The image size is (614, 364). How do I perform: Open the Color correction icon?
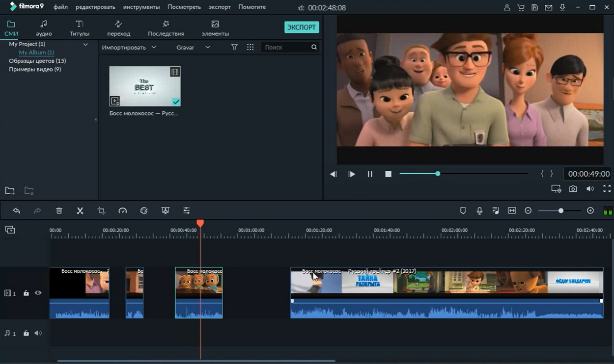pos(144,210)
